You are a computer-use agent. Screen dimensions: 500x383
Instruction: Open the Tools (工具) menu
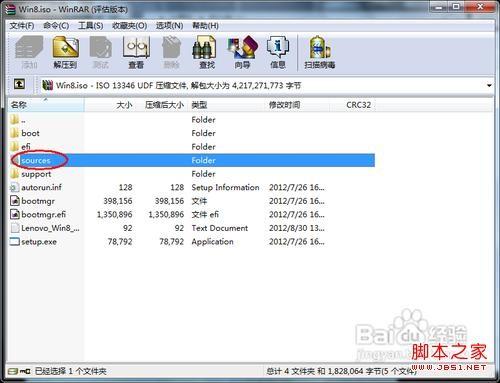90,26
